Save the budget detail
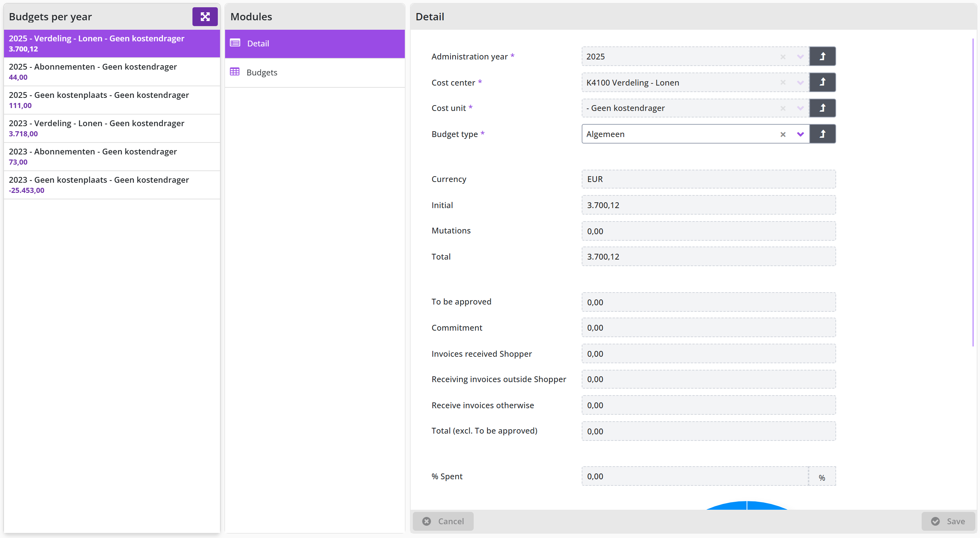This screenshot has width=980, height=538. click(948, 521)
